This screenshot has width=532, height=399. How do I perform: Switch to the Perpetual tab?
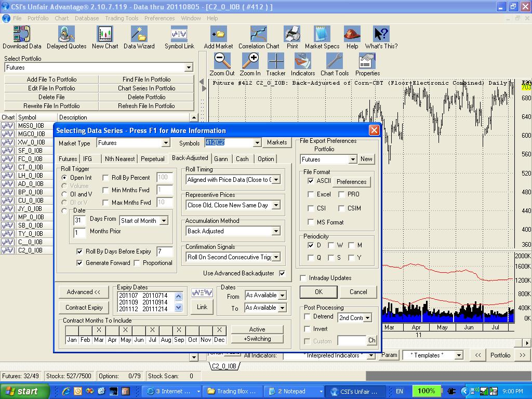point(152,159)
